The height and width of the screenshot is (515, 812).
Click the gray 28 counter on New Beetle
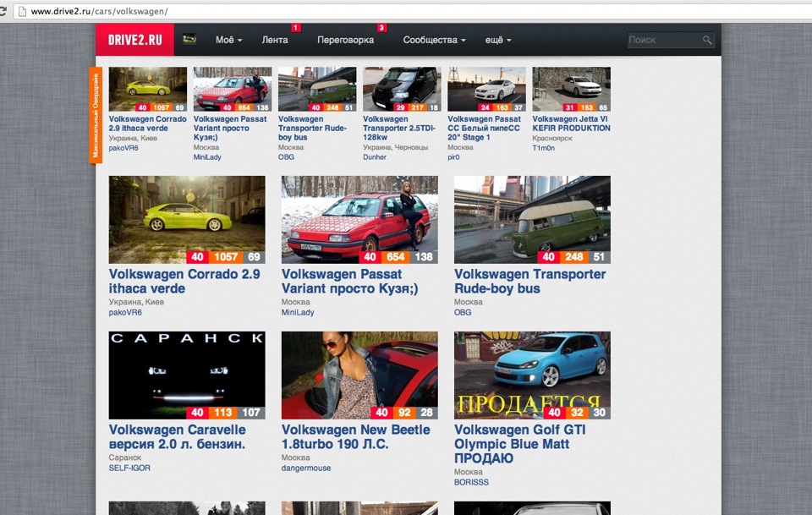[x=426, y=413]
